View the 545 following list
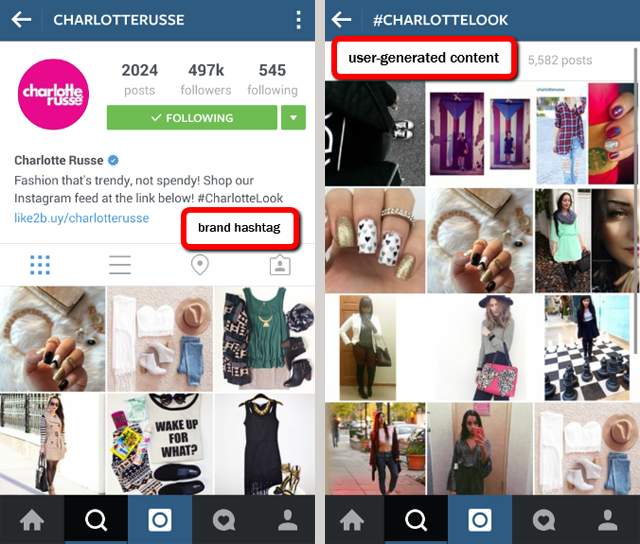 tap(272, 79)
